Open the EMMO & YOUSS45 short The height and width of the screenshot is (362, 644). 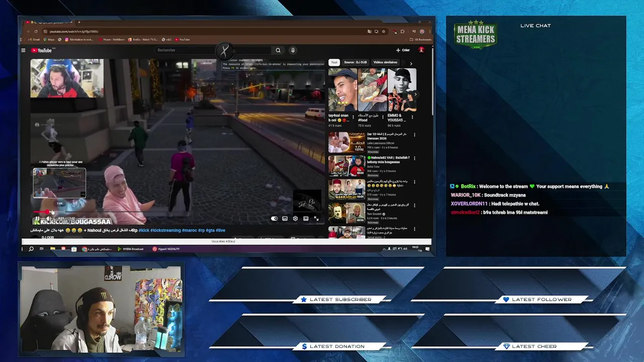402,90
